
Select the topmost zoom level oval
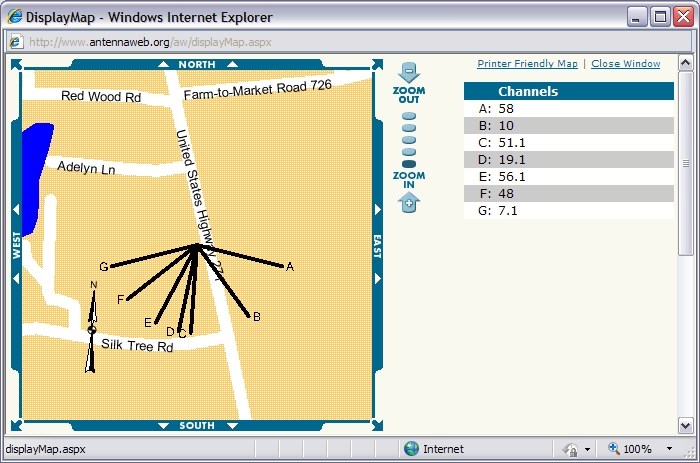coord(409,116)
